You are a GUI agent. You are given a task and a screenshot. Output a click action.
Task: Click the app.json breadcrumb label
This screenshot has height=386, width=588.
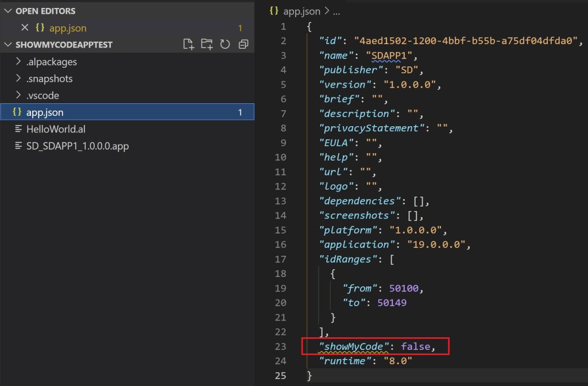pyautogui.click(x=302, y=10)
